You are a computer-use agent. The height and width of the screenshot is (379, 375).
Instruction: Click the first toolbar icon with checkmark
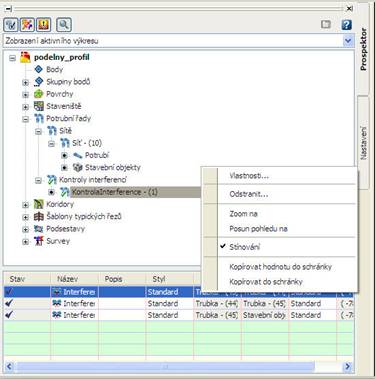(11, 24)
